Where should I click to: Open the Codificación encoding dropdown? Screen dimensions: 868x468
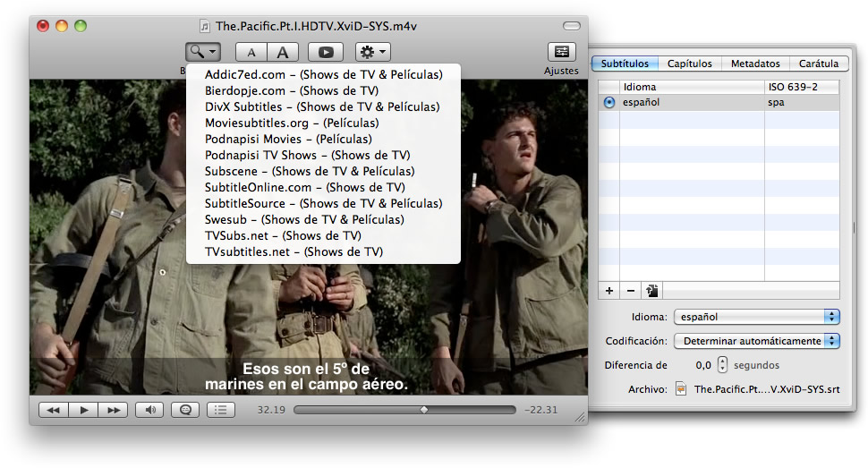pos(757,341)
